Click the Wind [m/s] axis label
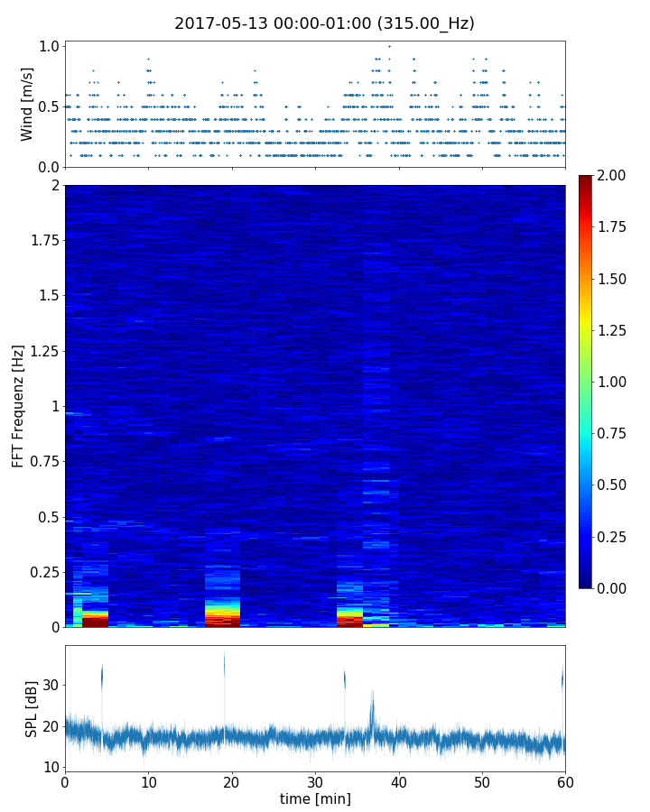 click(27, 104)
